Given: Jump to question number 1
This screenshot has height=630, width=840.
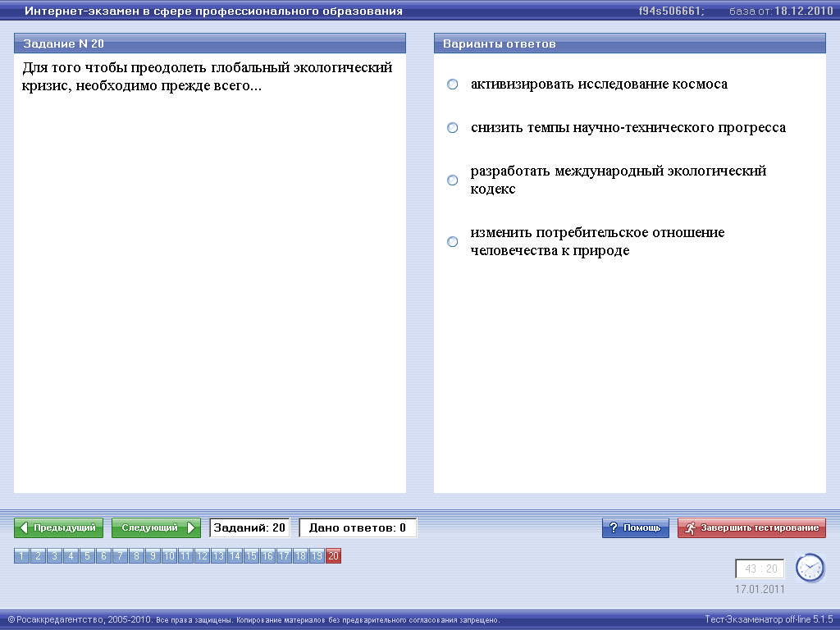Looking at the screenshot, I should click(21, 556).
